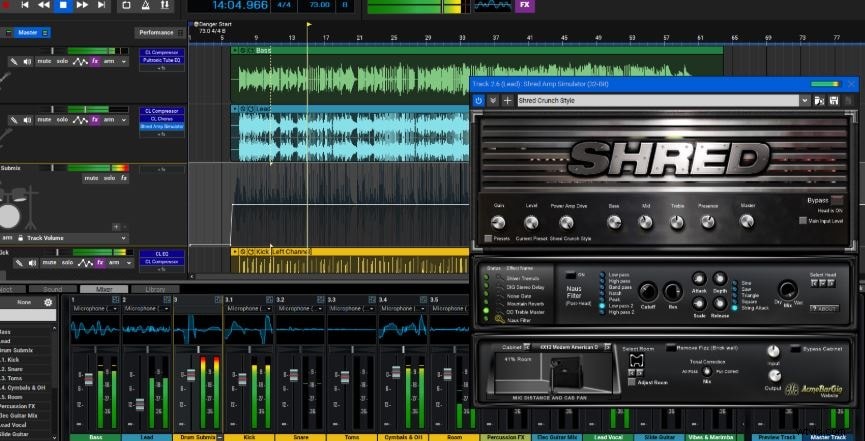Stop playback with the blue stop button

click(x=63, y=5)
